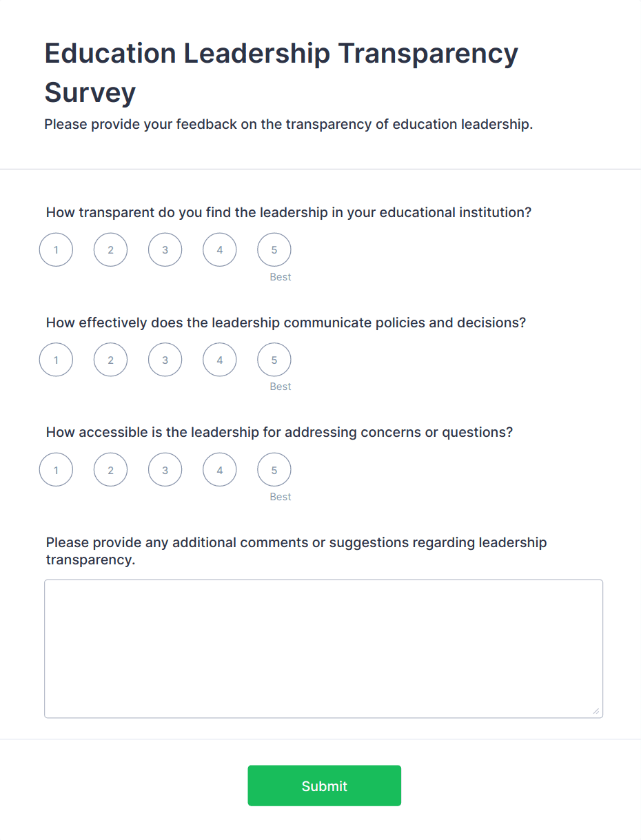Choose 4 for leadership transparency rating

(219, 249)
